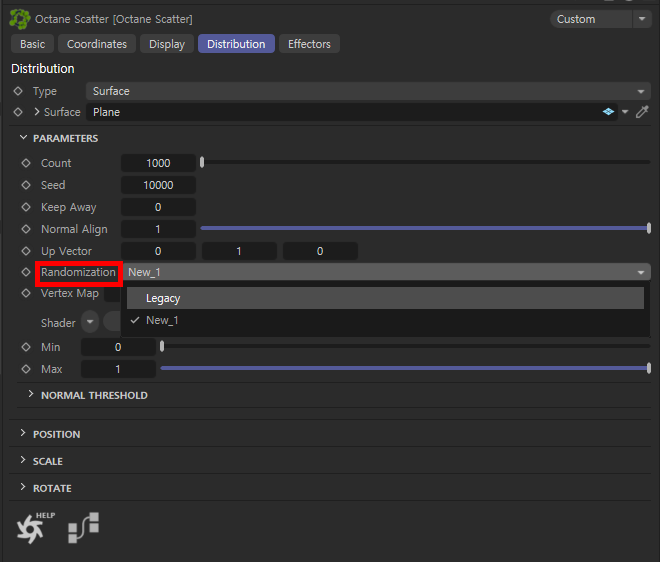Click the Vertex Map label
This screenshot has height=562, width=660.
[70, 293]
